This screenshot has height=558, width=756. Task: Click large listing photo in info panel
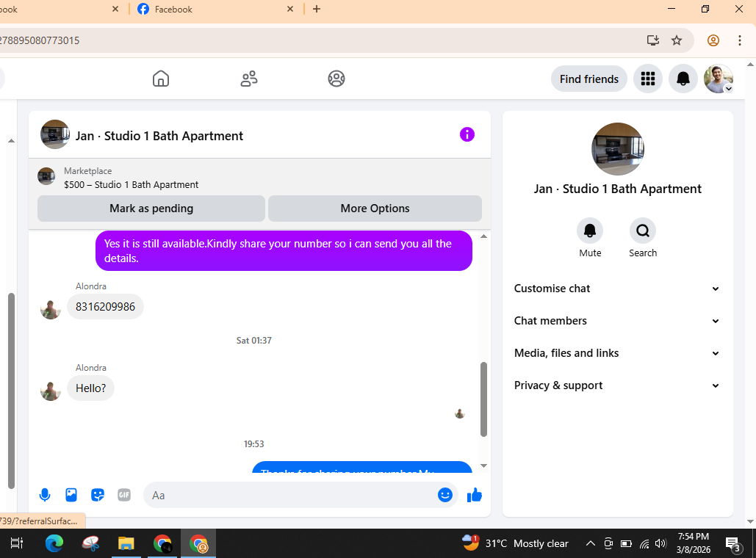click(617, 149)
